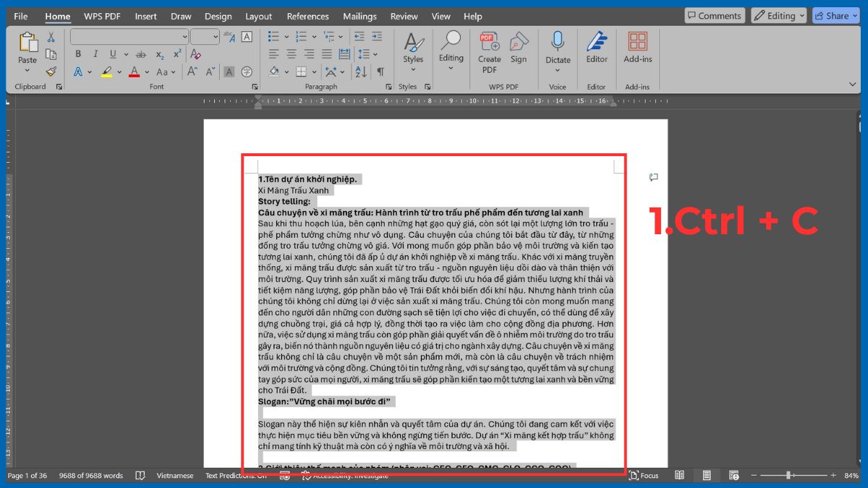
Task: Click the Share button
Action: (x=835, y=15)
